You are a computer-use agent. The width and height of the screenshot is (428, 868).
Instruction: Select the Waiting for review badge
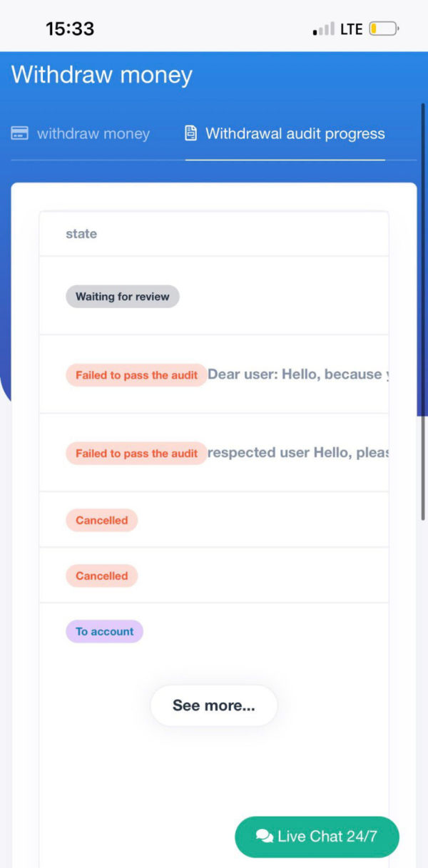123,297
